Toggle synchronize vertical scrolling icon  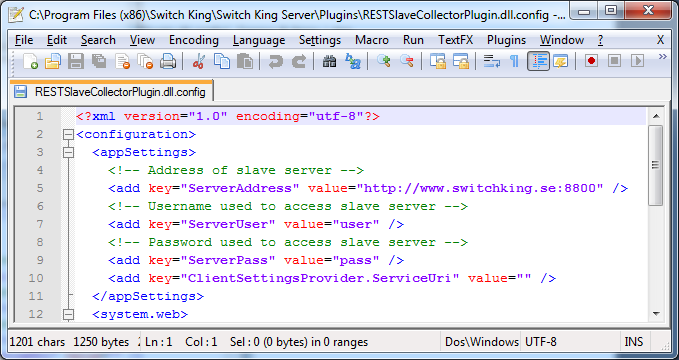tap(438, 61)
